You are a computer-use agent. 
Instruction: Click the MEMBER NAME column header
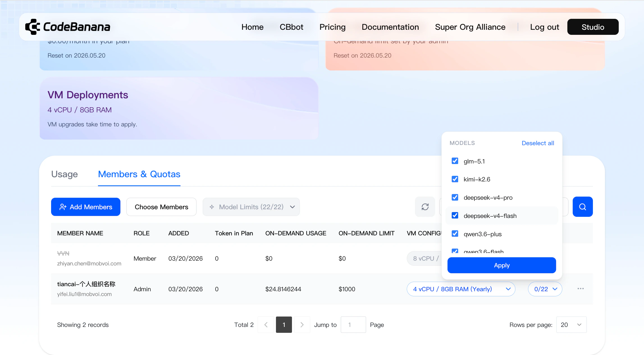click(x=80, y=233)
